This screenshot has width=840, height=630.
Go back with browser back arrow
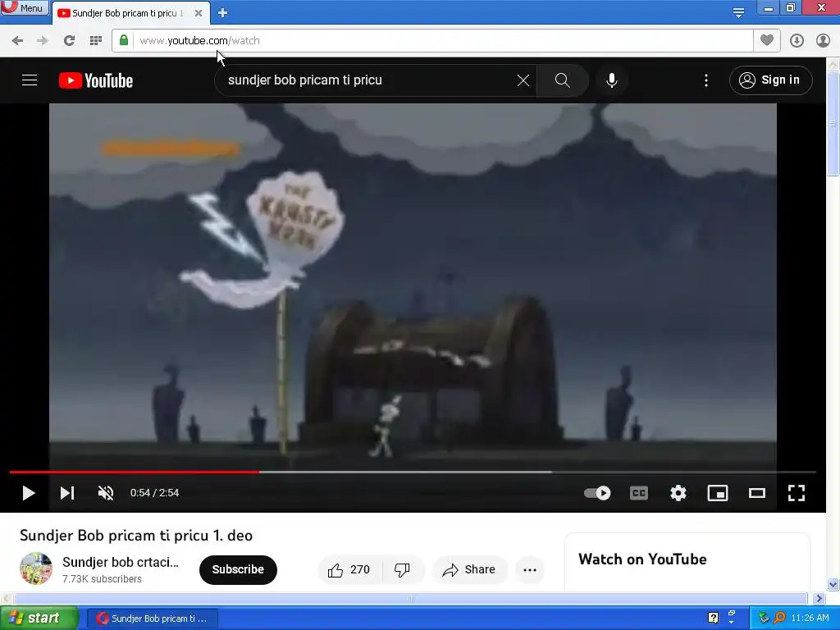pos(17,41)
